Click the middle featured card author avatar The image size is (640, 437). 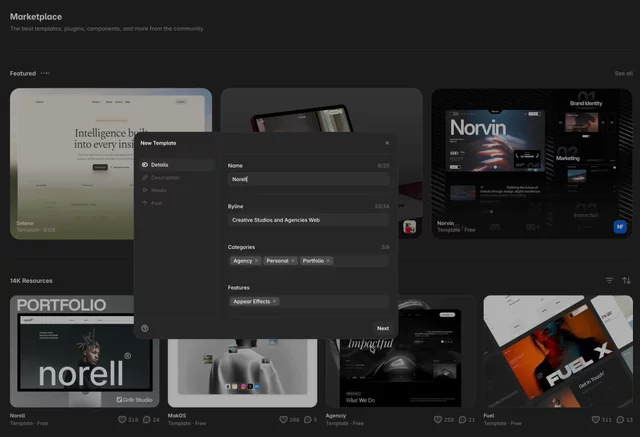[x=409, y=226]
